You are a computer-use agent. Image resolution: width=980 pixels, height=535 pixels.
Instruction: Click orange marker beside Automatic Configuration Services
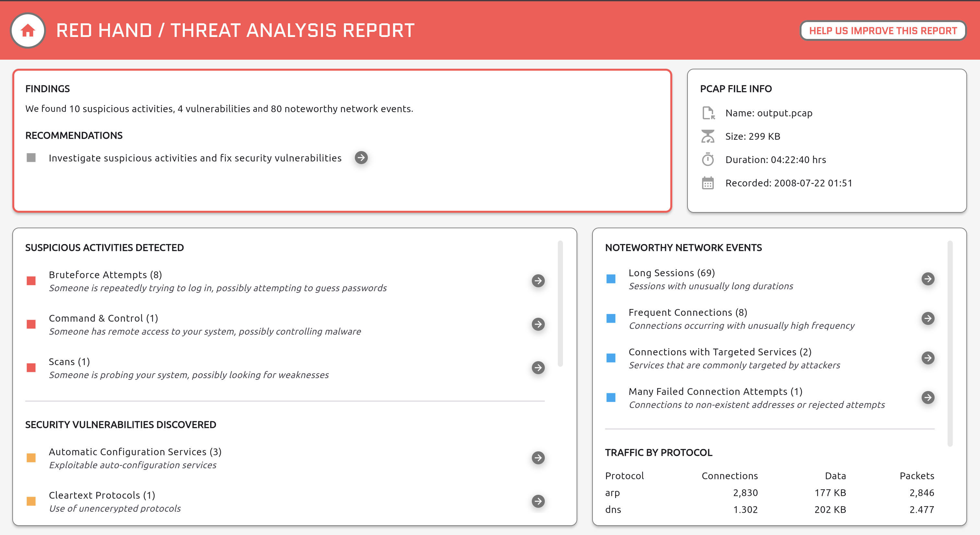tap(31, 458)
